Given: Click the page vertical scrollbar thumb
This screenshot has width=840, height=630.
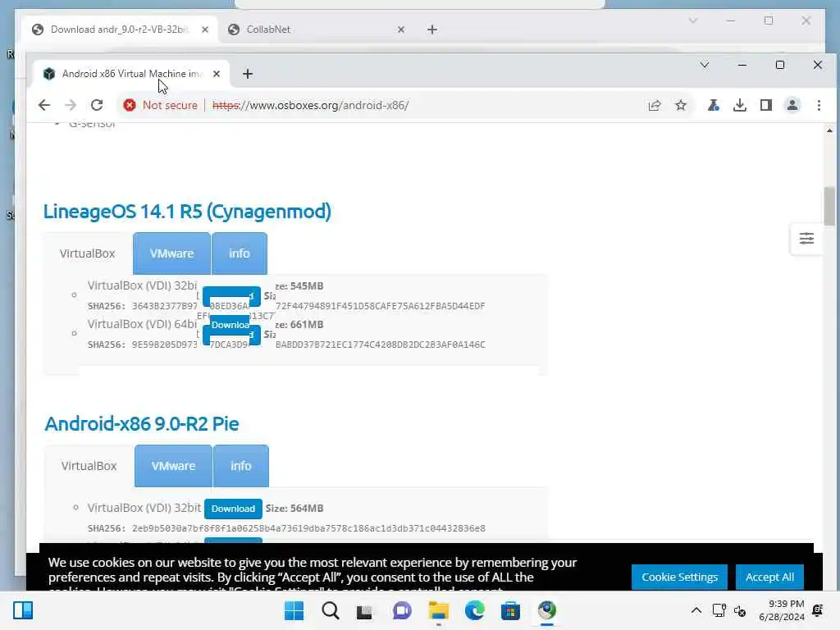Looking at the screenshot, I should (829, 206).
